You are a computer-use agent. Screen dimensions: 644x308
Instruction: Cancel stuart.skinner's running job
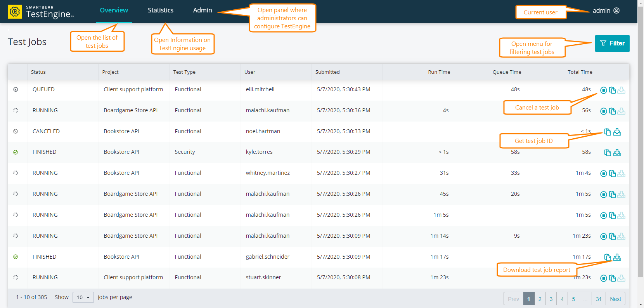[x=603, y=278]
